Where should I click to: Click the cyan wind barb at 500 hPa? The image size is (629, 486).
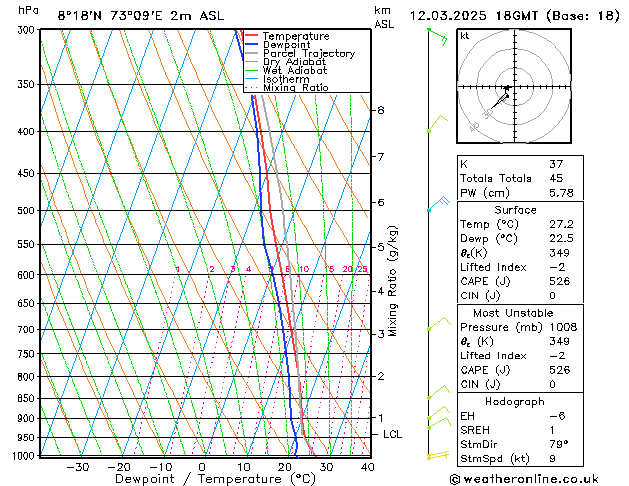(x=438, y=203)
